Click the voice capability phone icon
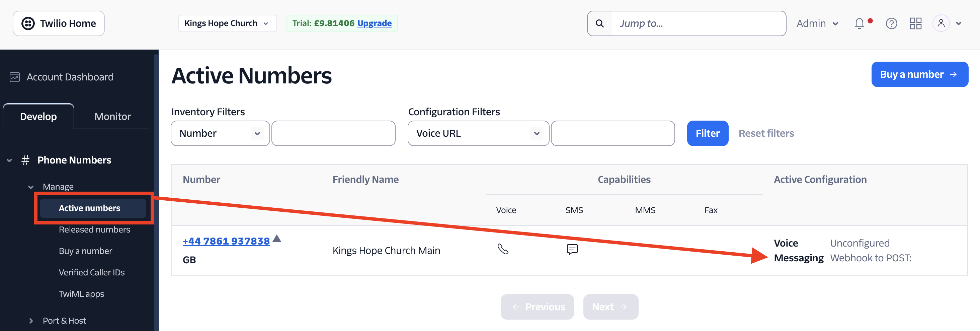The width and height of the screenshot is (980, 331). 503,249
